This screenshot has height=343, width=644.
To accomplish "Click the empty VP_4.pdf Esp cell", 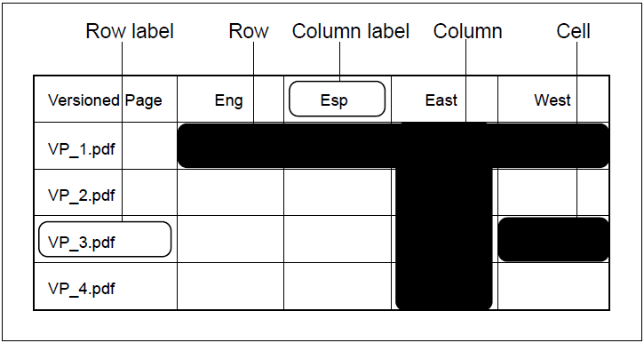I will coord(338,286).
